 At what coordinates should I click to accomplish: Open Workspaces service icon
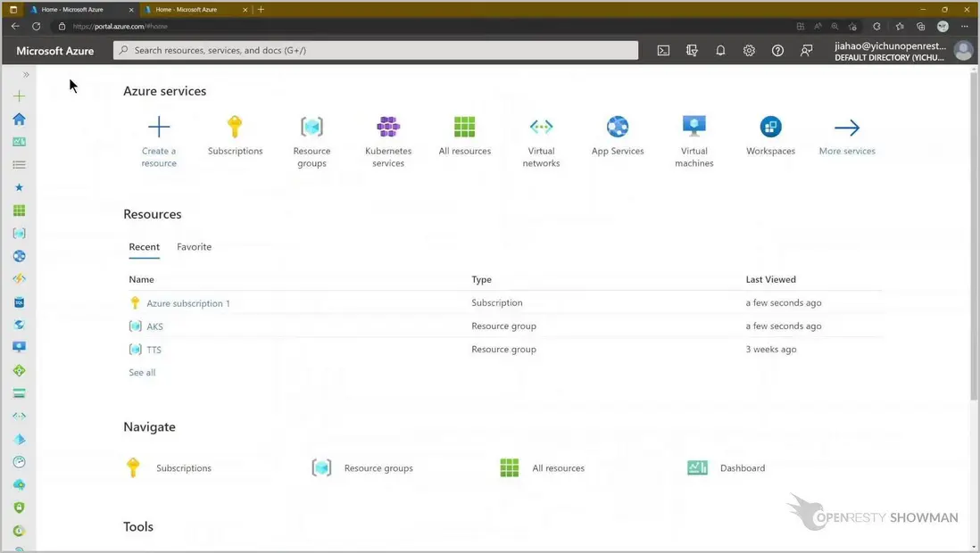click(x=770, y=128)
